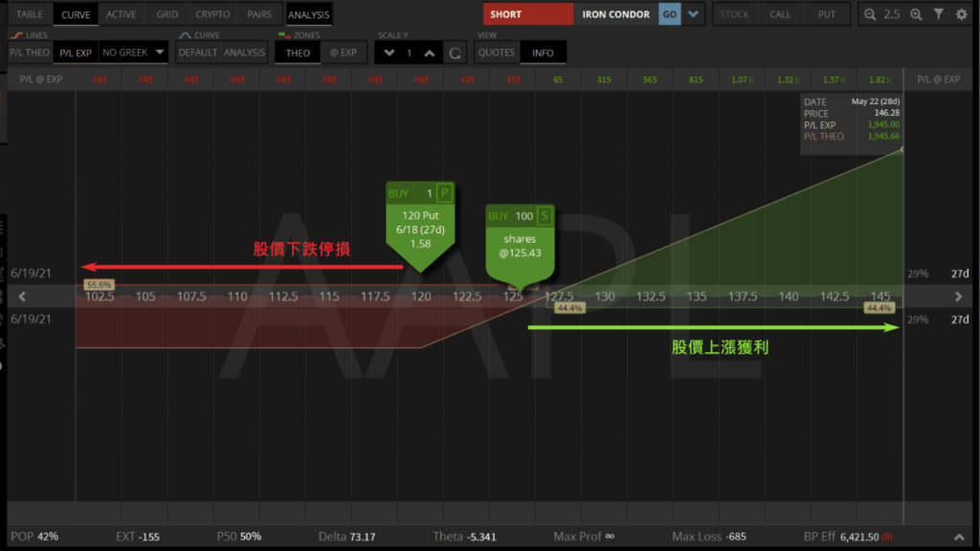980x551 pixels.
Task: Toggle the INFO view
Action: pyautogui.click(x=543, y=53)
